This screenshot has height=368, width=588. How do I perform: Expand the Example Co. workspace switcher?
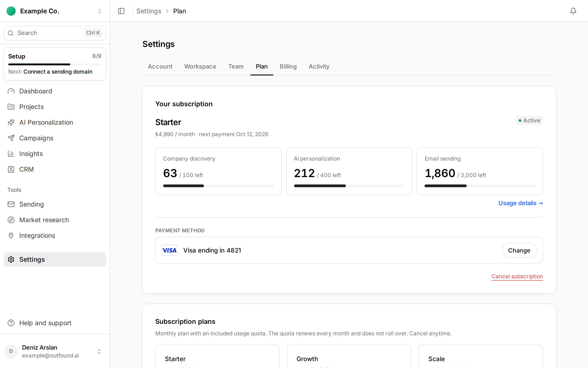coord(100,11)
